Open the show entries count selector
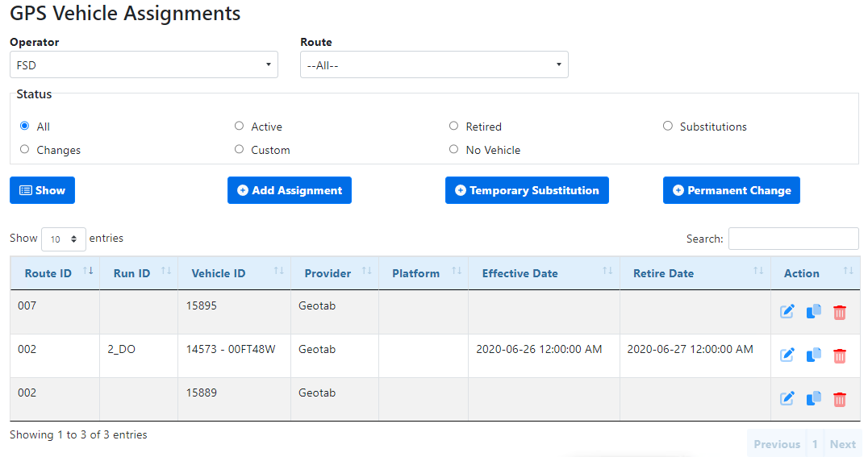 64,239
